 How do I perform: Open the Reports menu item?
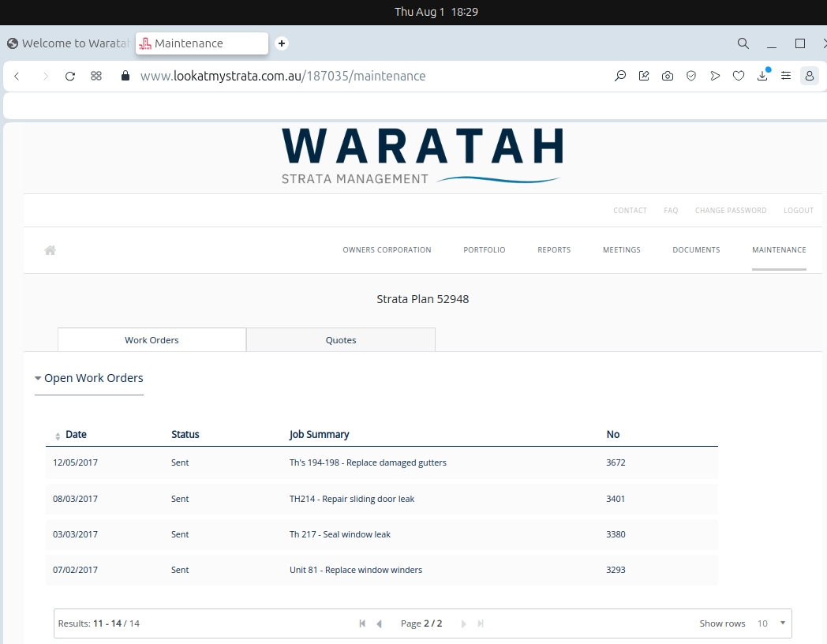(x=554, y=250)
